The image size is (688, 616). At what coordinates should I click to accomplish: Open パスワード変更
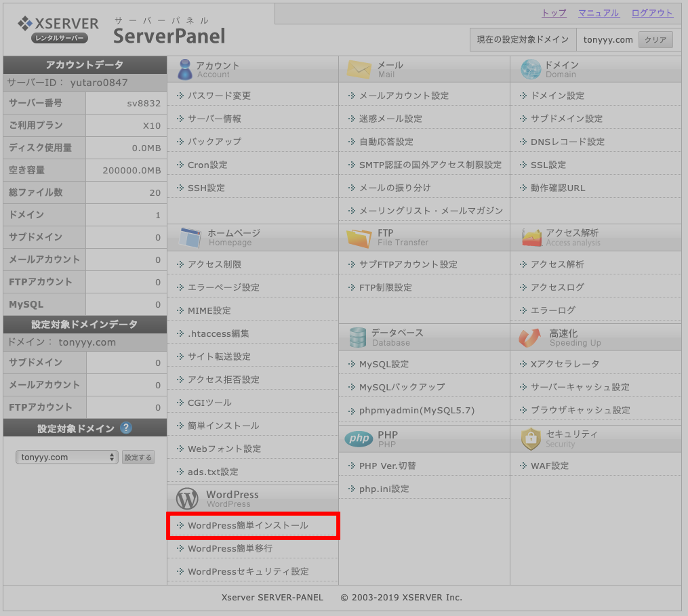[x=219, y=96]
